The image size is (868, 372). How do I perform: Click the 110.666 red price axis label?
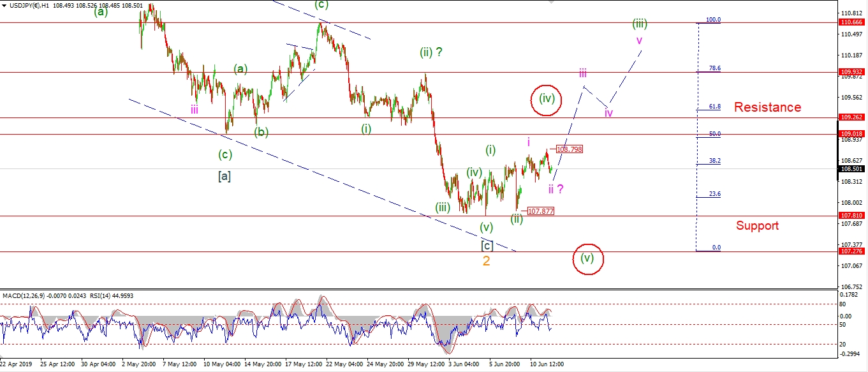pyautogui.click(x=853, y=22)
